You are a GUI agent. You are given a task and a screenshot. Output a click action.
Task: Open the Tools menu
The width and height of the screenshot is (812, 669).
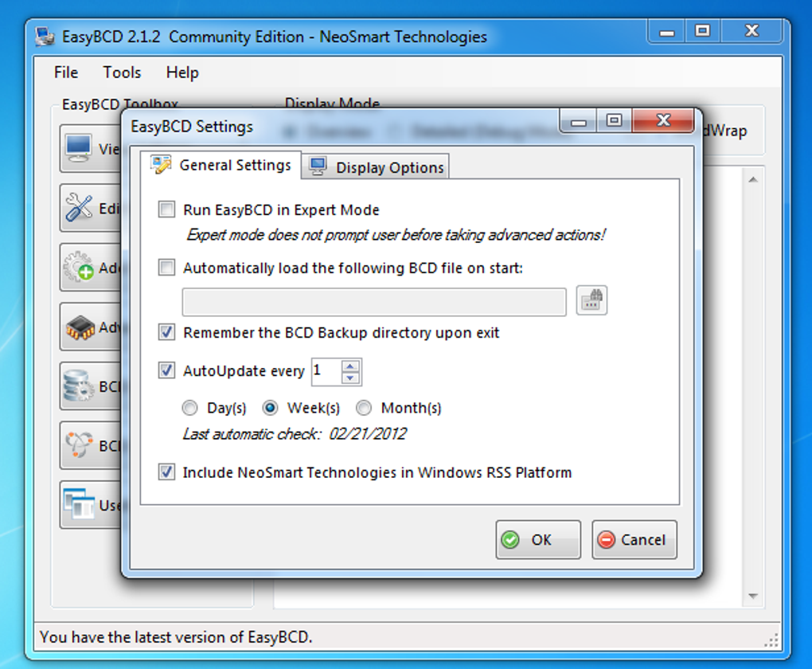(122, 72)
